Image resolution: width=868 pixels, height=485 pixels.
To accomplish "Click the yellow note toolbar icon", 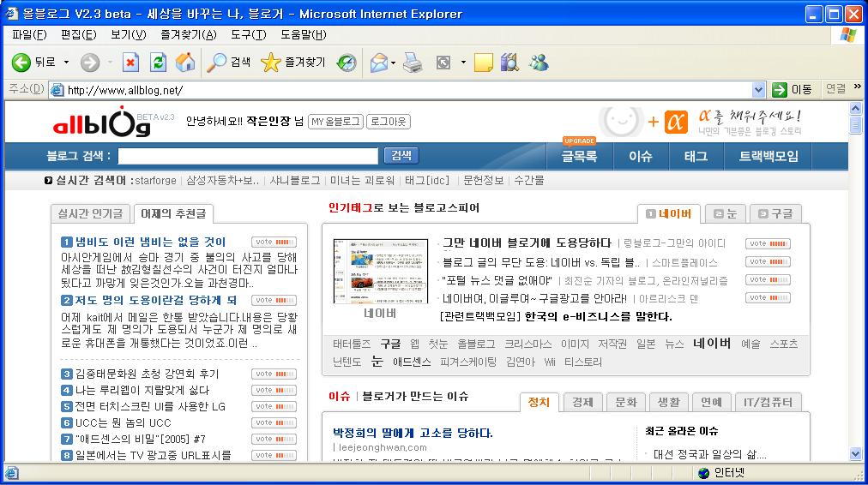I will 483,63.
